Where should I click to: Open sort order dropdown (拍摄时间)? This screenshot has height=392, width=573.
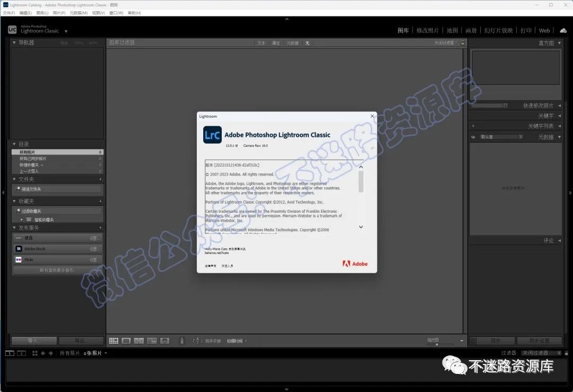(237, 341)
